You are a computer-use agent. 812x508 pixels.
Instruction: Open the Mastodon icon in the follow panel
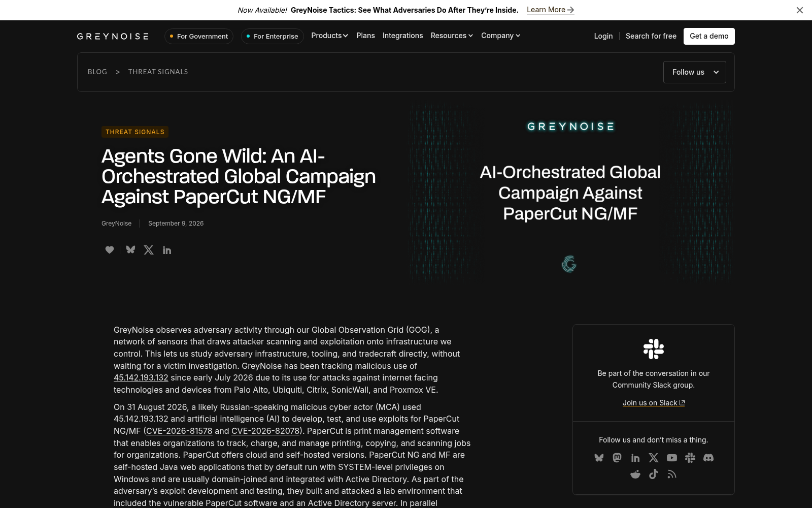pos(617,458)
